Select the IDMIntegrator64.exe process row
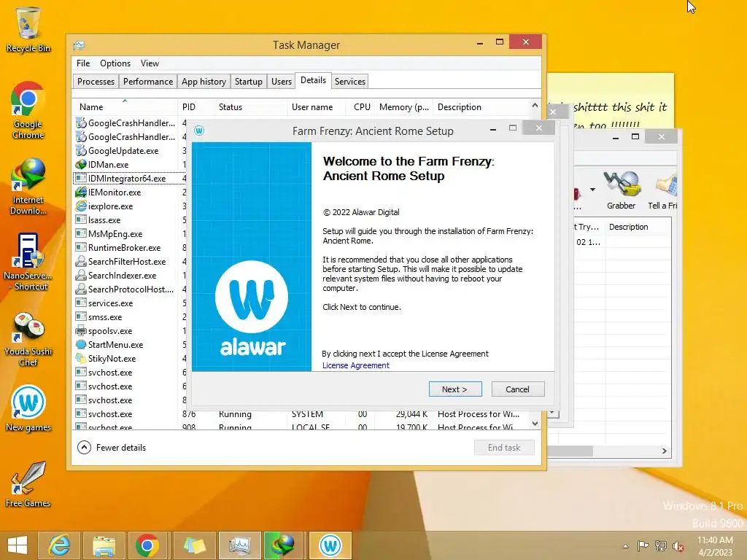747x560 pixels. tap(128, 179)
